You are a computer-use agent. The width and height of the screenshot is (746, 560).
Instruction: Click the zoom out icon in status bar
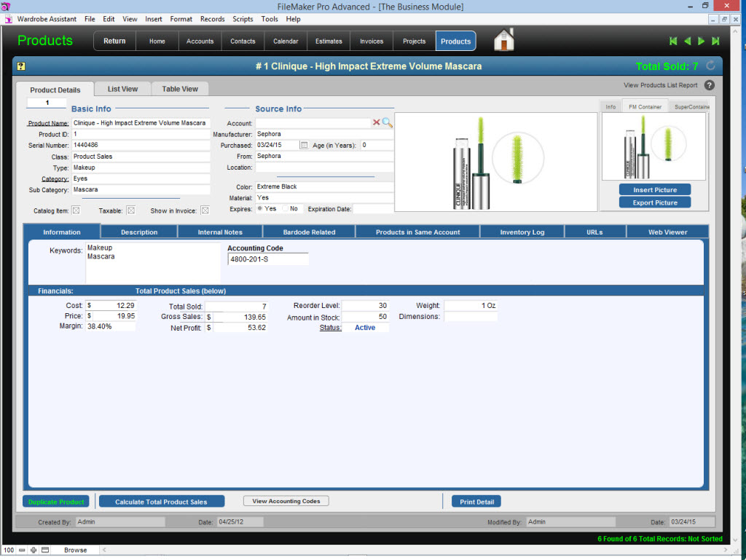pos(22,550)
